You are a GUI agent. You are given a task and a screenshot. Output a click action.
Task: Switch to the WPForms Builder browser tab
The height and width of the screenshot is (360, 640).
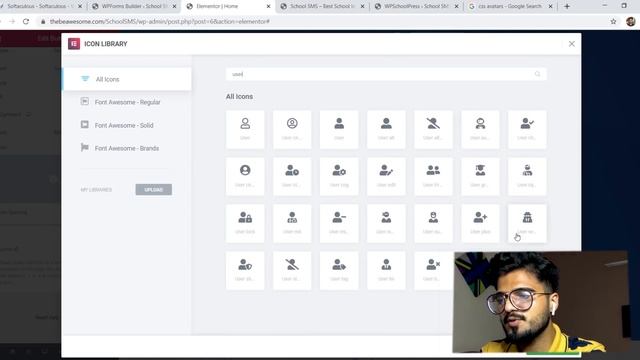[x=134, y=7]
